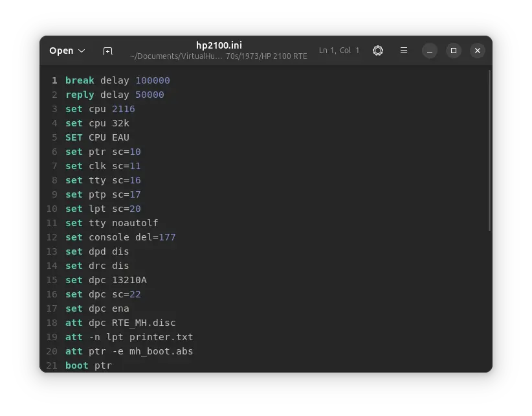This screenshot has width=532, height=416.
Task: Minimize the text editor window
Action: point(430,51)
